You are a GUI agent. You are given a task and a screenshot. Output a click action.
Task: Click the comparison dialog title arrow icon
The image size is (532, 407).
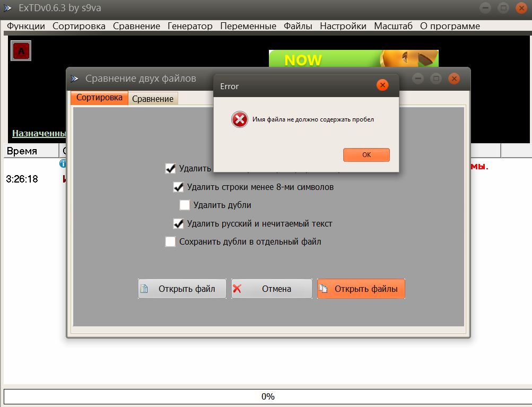[x=75, y=79]
